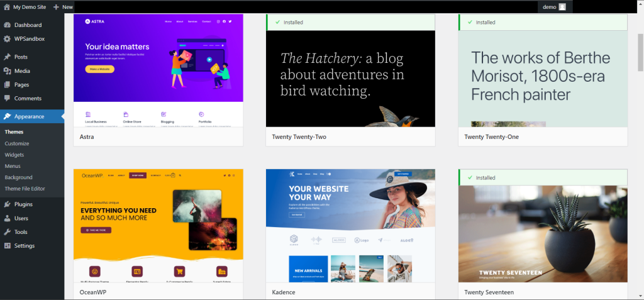
Task: Select the Twenty Twenty-Two theme screenshot
Action: pos(350,79)
